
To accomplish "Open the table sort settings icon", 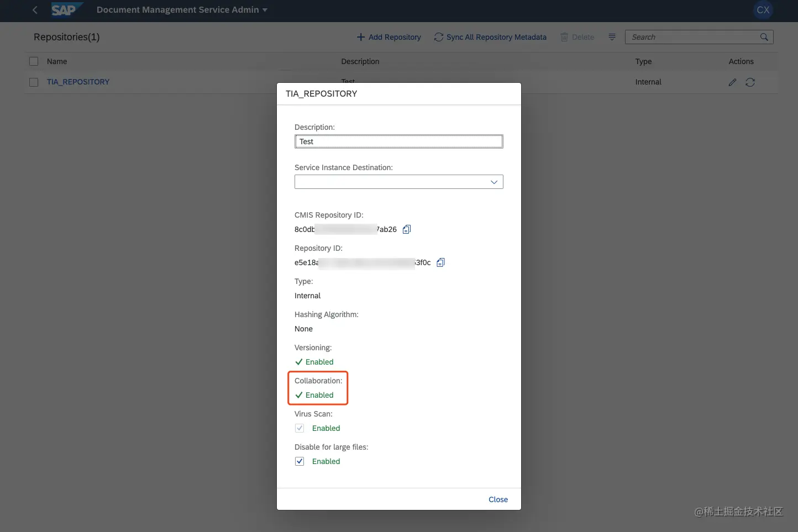I will pos(612,37).
